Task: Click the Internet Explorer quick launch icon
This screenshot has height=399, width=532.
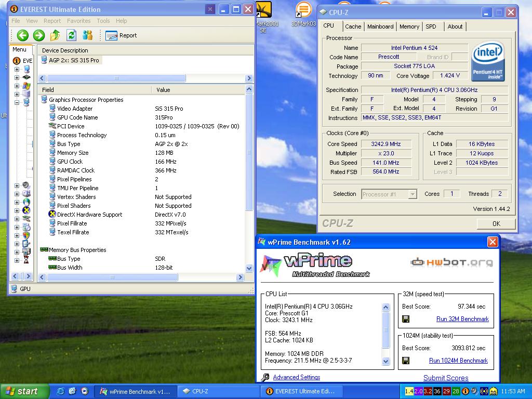Action: 61,391
